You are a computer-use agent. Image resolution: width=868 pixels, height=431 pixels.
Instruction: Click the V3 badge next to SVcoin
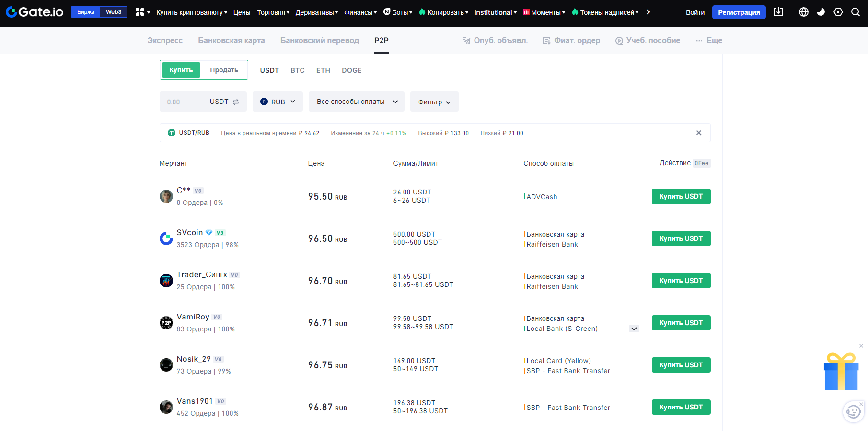coord(220,233)
